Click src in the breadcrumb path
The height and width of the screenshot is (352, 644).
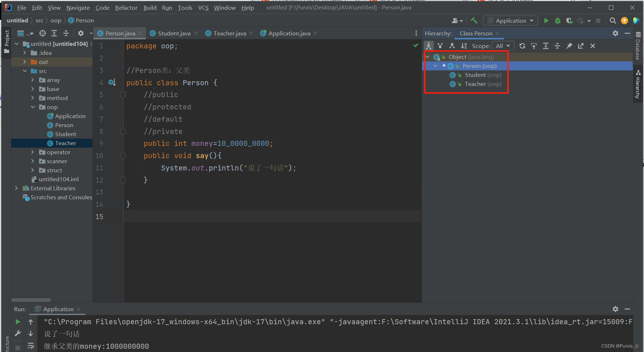[39, 20]
